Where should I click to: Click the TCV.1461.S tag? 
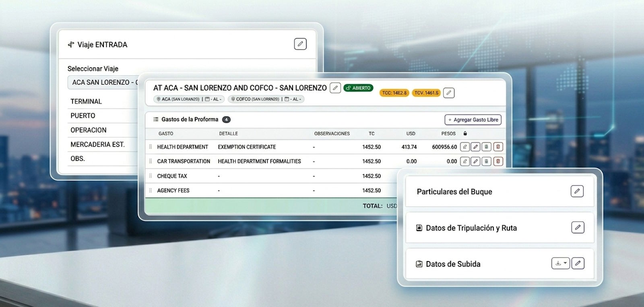426,93
